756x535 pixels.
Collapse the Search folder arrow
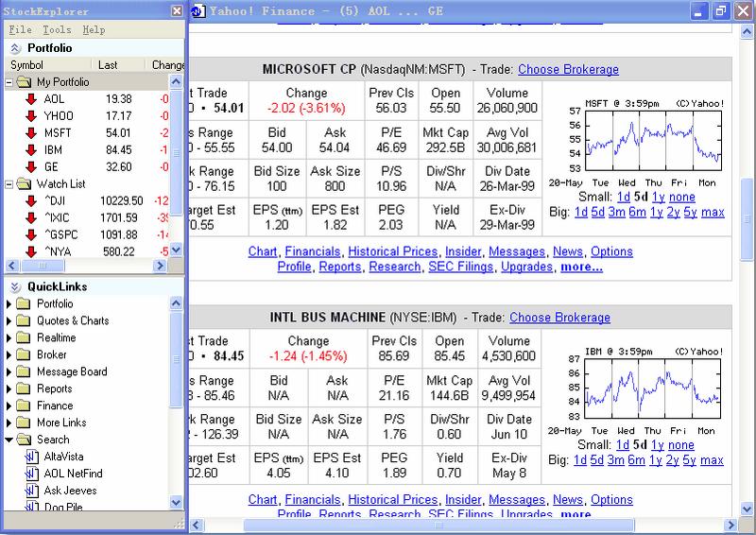point(9,440)
